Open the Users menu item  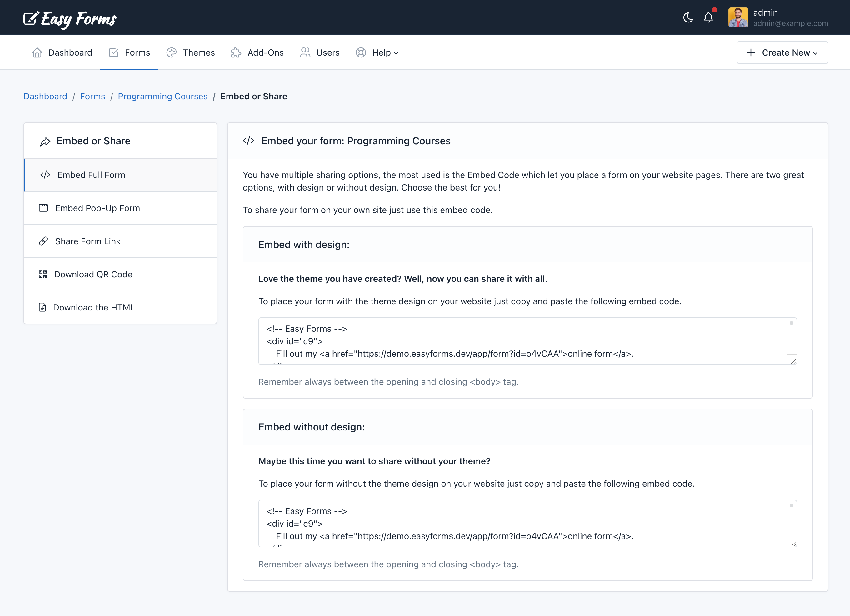(x=320, y=53)
